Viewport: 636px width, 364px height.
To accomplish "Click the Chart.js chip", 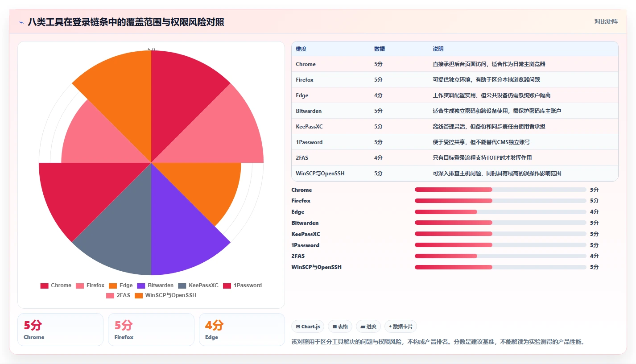I will [308, 327].
